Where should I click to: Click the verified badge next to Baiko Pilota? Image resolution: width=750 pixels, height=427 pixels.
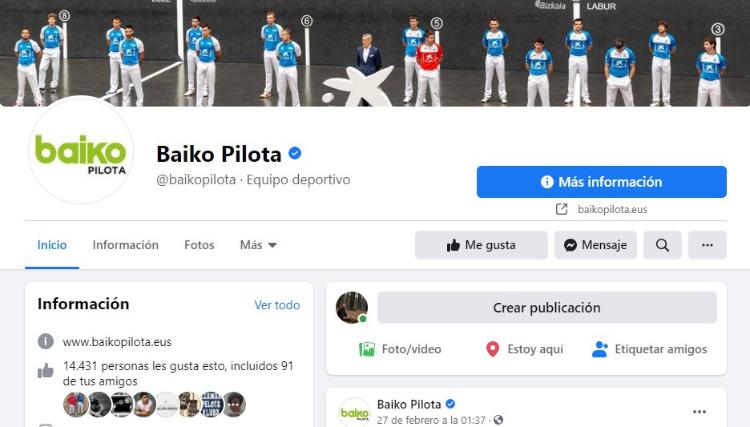coord(295,153)
